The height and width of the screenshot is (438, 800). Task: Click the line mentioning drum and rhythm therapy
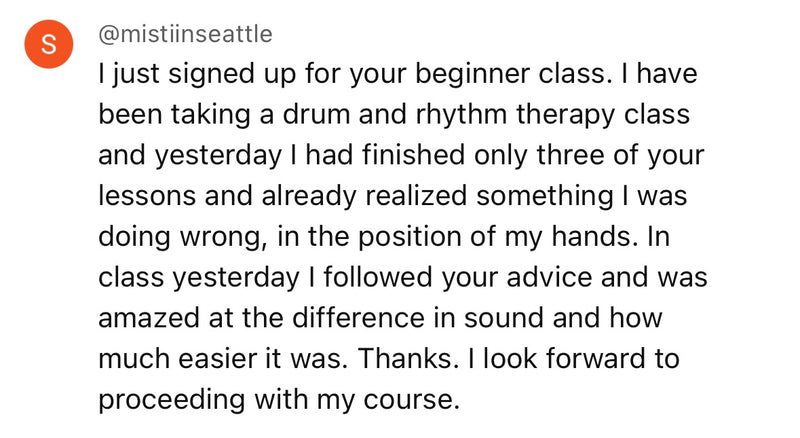[393, 115]
